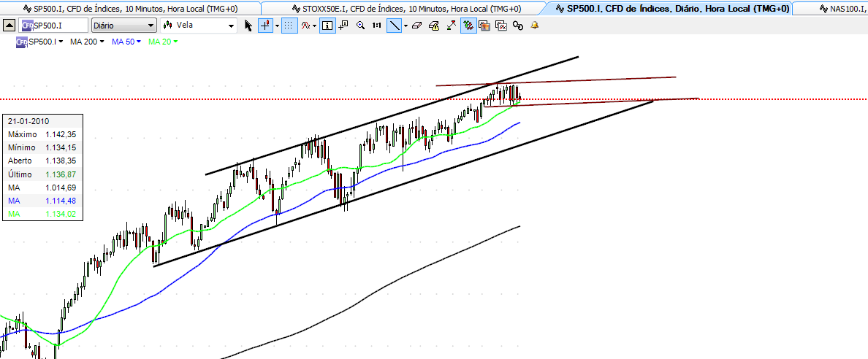The width and height of the screenshot is (868, 359).
Task: Open the Diário timeframe dropdown
Action: 124,26
